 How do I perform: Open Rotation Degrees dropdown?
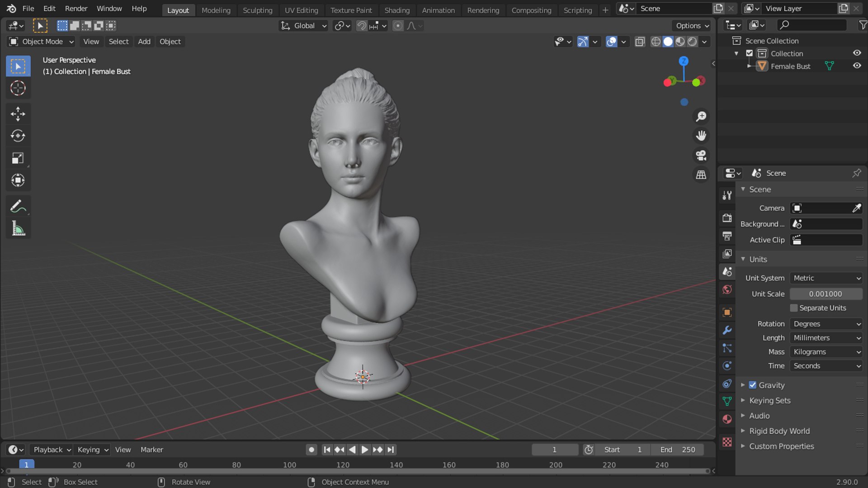coord(826,324)
